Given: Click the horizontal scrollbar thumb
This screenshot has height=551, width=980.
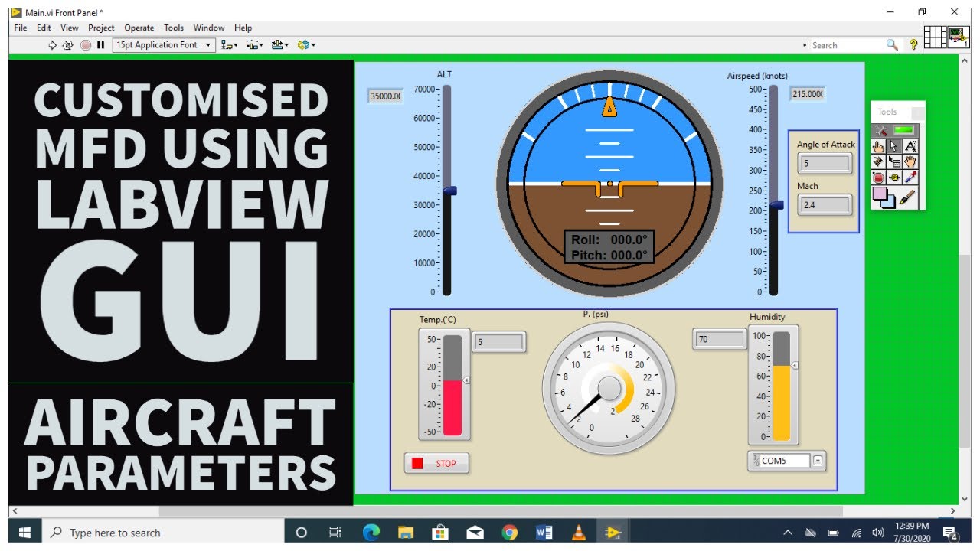Looking at the screenshot, I should click(501, 511).
